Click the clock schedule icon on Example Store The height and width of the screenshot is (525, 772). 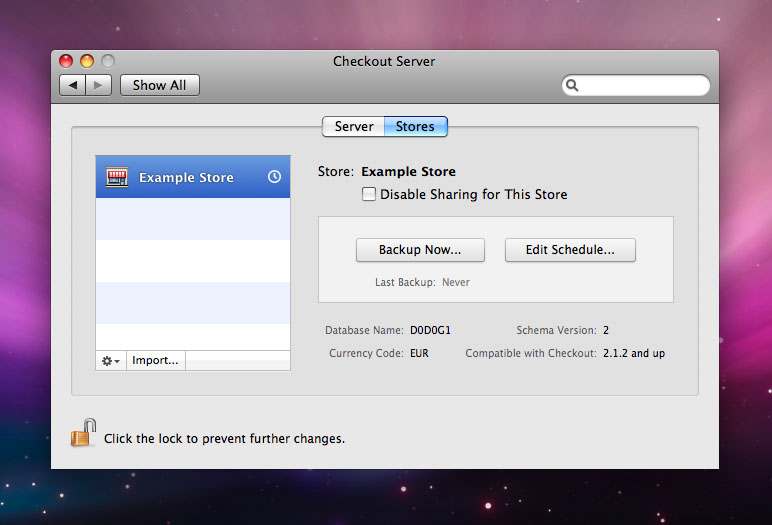tap(274, 176)
